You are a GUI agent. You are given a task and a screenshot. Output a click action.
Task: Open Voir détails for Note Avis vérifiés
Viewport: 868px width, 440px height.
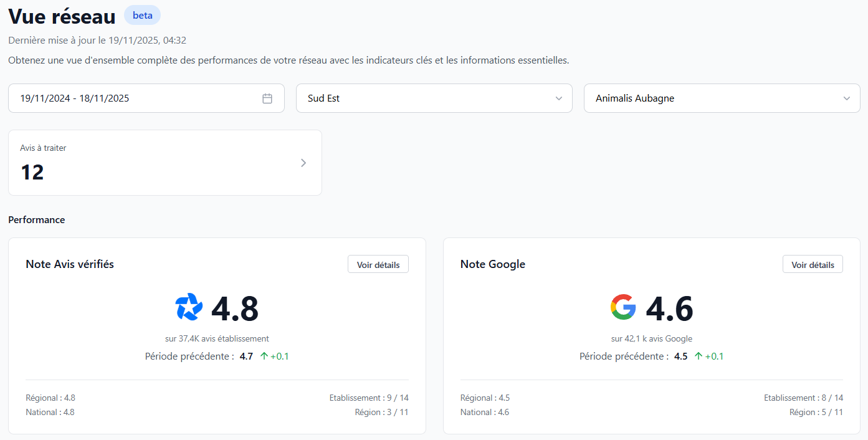[378, 264]
